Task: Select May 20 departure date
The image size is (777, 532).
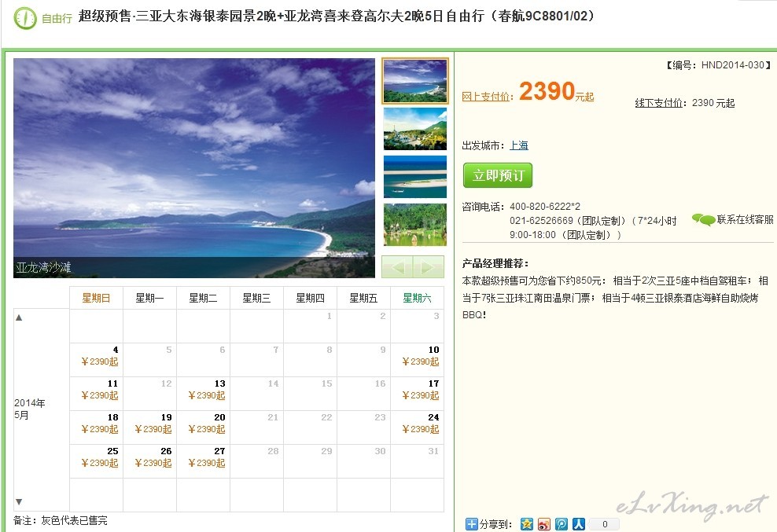Action: (x=203, y=427)
